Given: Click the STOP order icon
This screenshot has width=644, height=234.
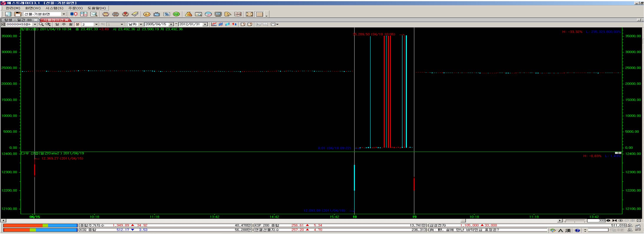Looking at the screenshot, I should point(116,14).
